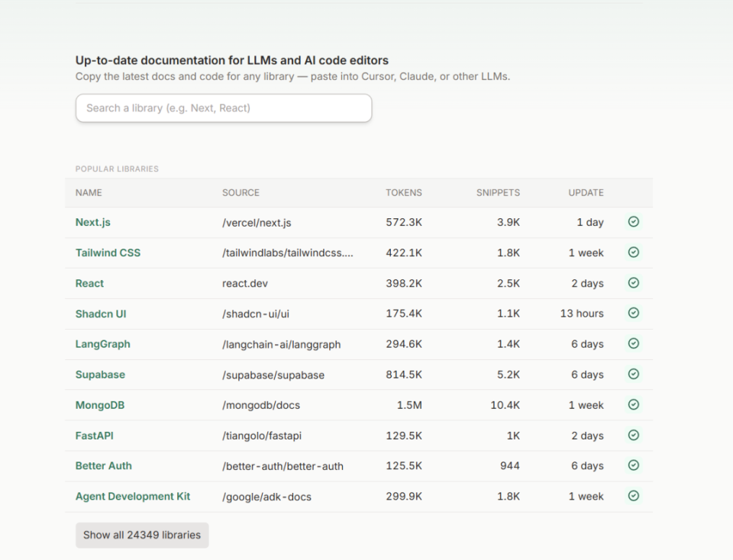
Task: Click the check icon in the Tailwind CSS row
Action: (634, 253)
